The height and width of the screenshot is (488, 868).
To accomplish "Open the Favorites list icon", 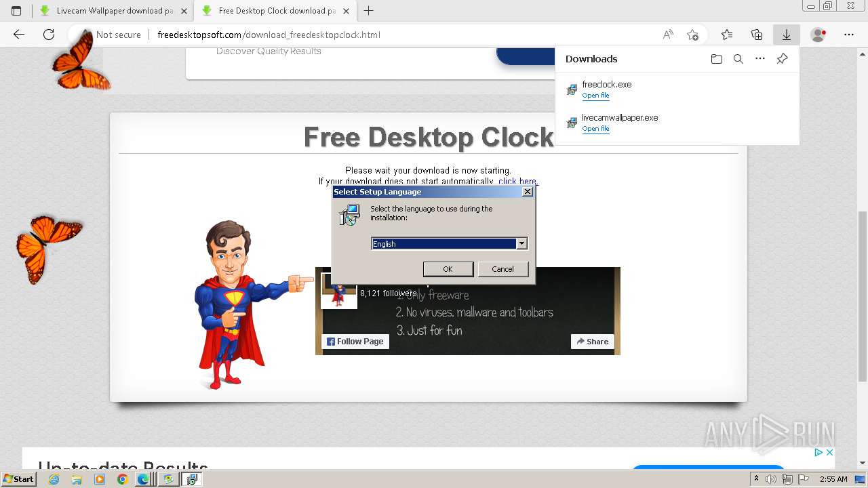I will coord(727,35).
